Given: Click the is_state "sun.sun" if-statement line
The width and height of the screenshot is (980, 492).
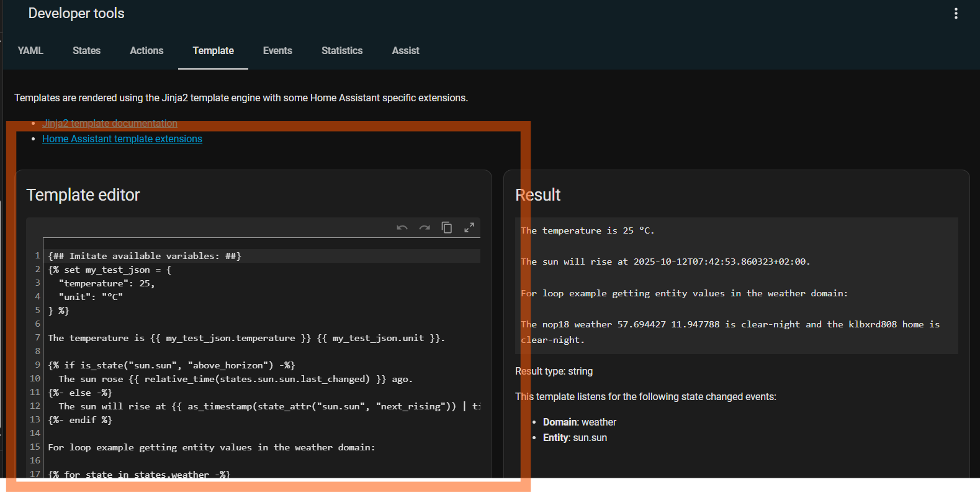Looking at the screenshot, I should [171, 365].
